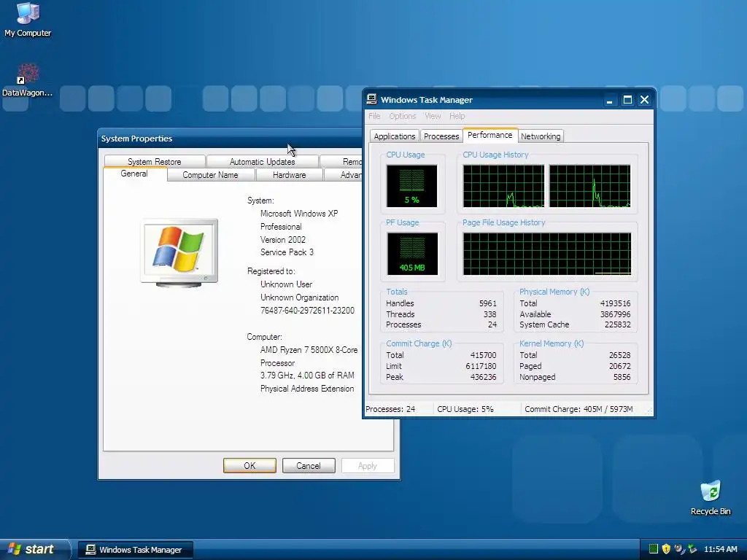Click status bar CPU Usage: 5%
The image size is (747, 560).
tap(465, 409)
